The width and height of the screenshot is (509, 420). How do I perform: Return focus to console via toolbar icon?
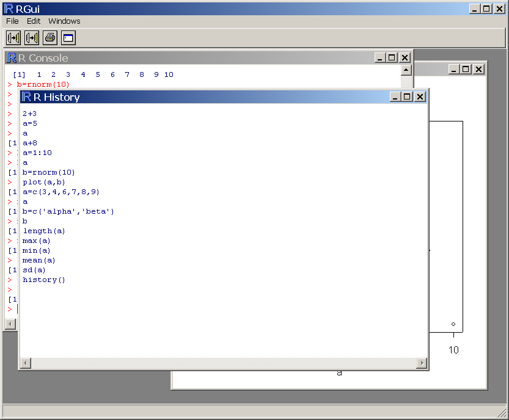point(68,38)
